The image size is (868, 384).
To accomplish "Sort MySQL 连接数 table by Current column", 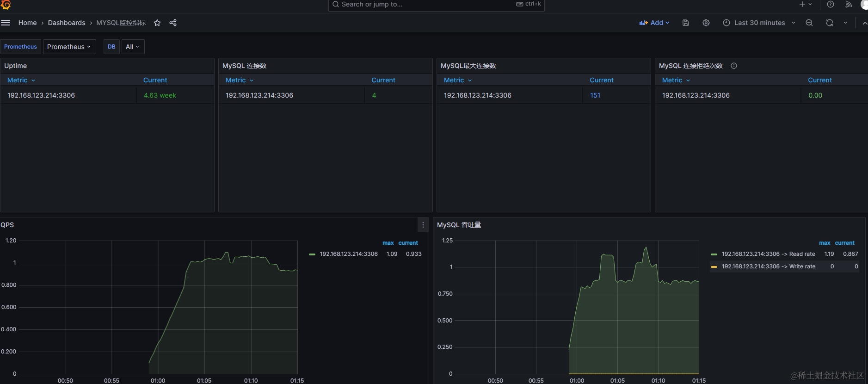I will 383,80.
